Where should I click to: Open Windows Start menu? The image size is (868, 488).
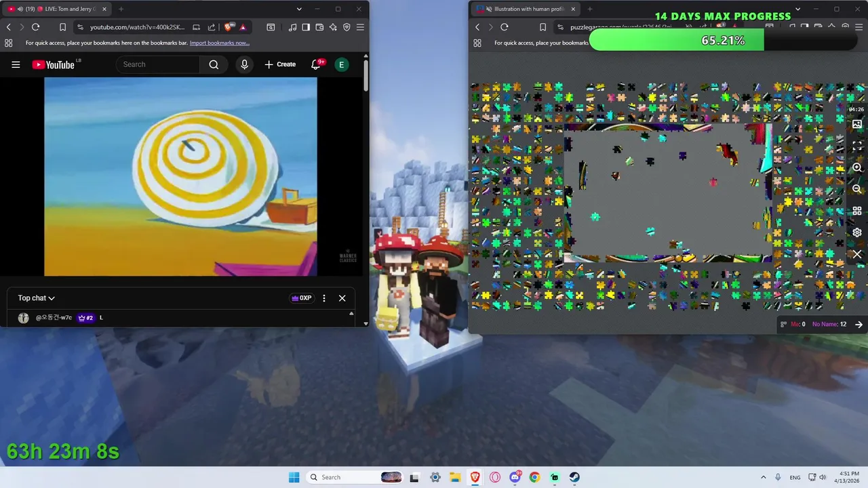click(294, 477)
